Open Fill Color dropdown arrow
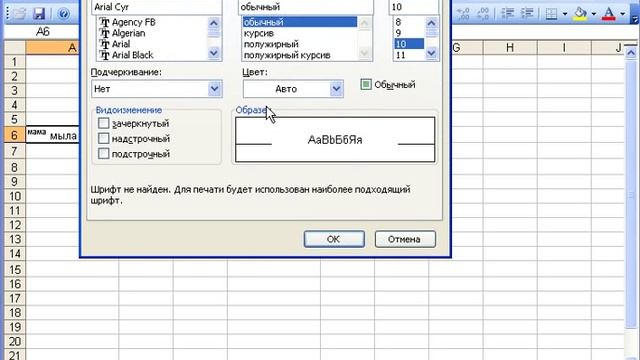 (x=593, y=13)
